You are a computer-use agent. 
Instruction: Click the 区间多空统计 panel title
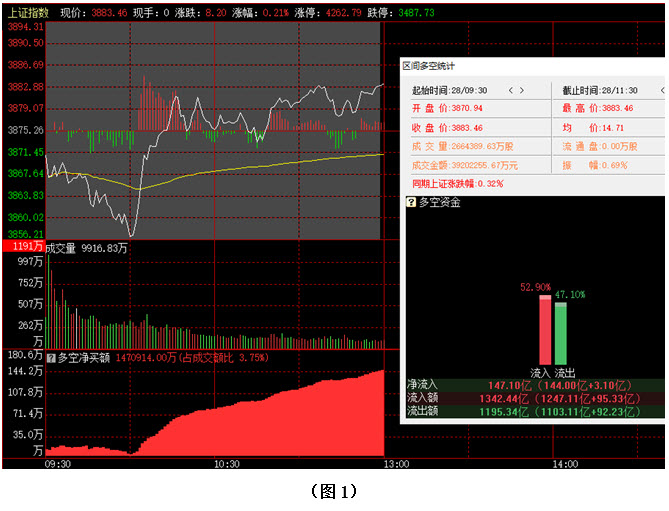point(428,66)
